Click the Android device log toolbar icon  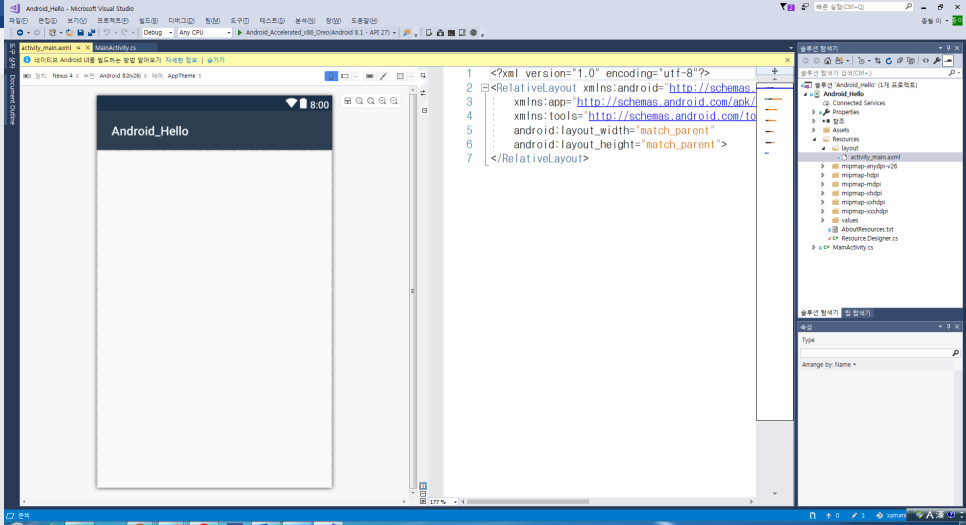(x=462, y=33)
